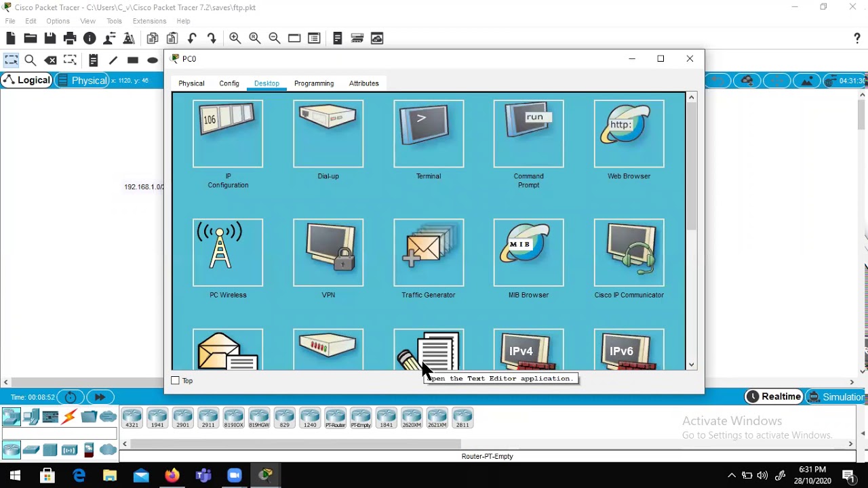
Task: Select the Inspect magnifier tool
Action: [31, 60]
